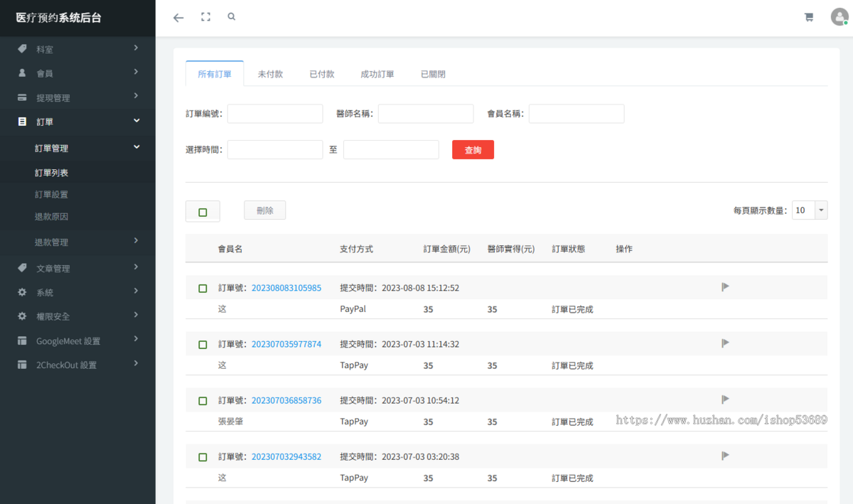The image size is (853, 504).
Task: Click the 會員 person icon
Action: click(x=22, y=73)
